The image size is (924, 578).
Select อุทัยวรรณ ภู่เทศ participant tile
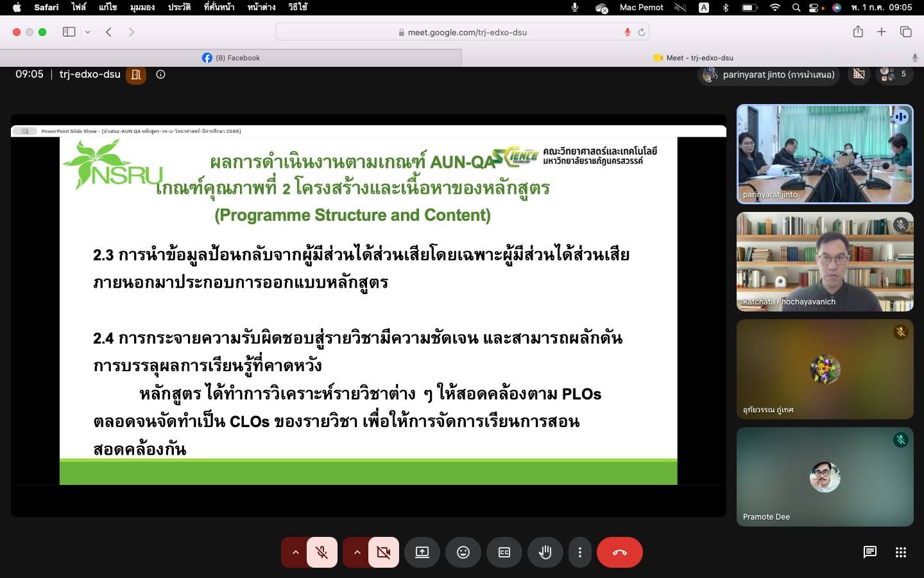pyautogui.click(x=825, y=369)
